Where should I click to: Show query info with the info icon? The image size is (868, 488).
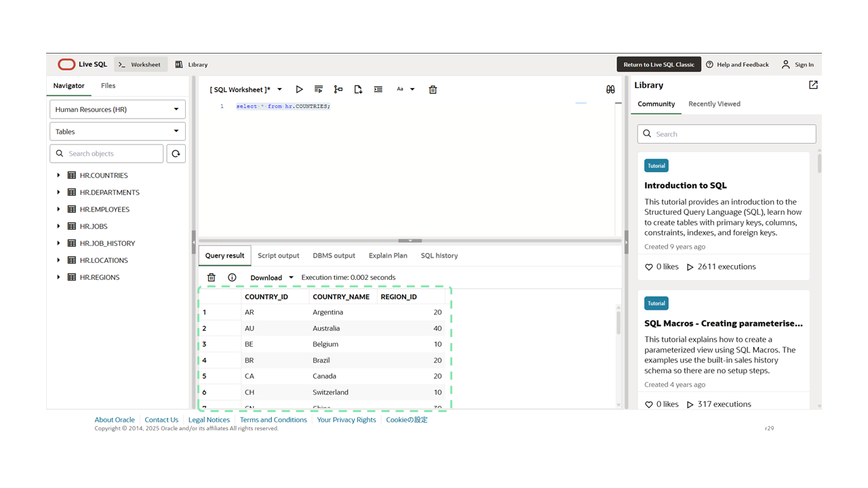coord(232,277)
